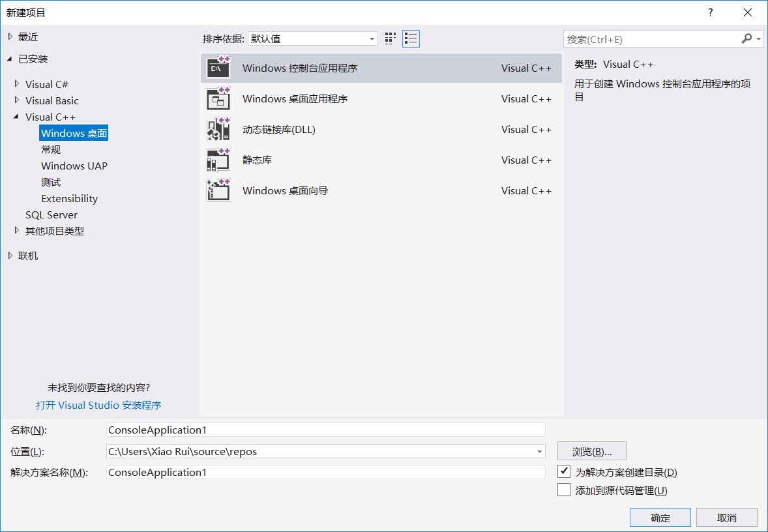Open the 位置 path dropdown arrow

[x=539, y=451]
